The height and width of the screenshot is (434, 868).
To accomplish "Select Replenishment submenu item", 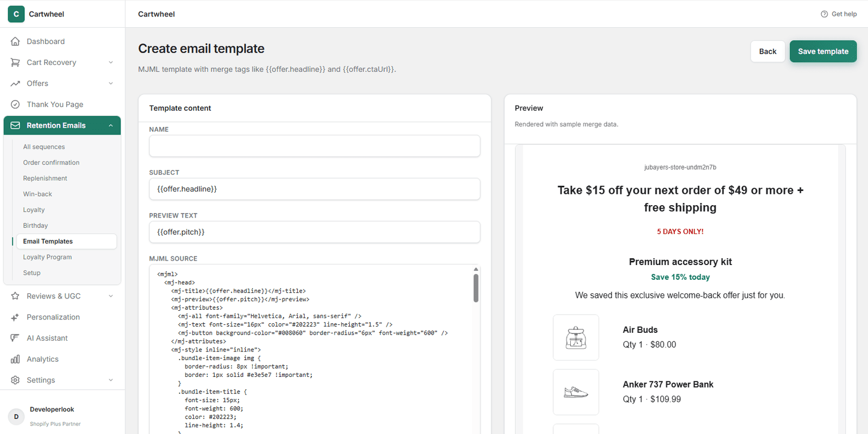I will [x=67, y=179].
